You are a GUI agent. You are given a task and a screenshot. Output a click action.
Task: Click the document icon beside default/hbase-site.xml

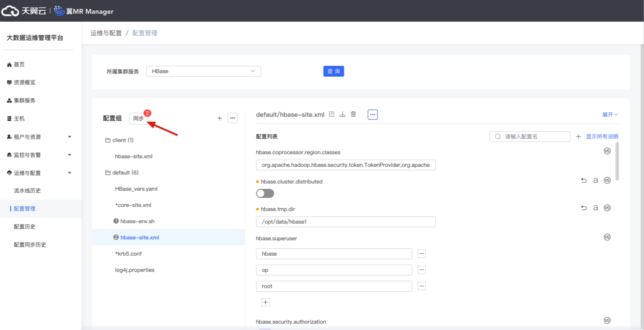(331, 114)
